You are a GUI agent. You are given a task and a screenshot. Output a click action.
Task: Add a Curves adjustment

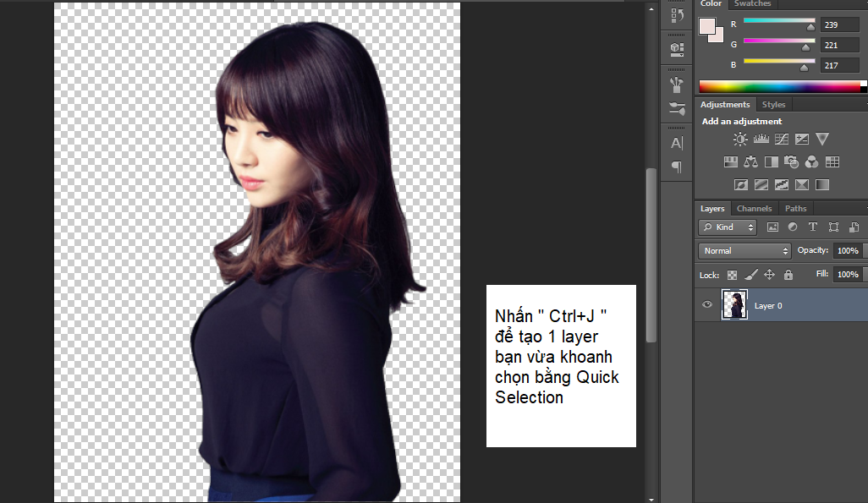781,139
